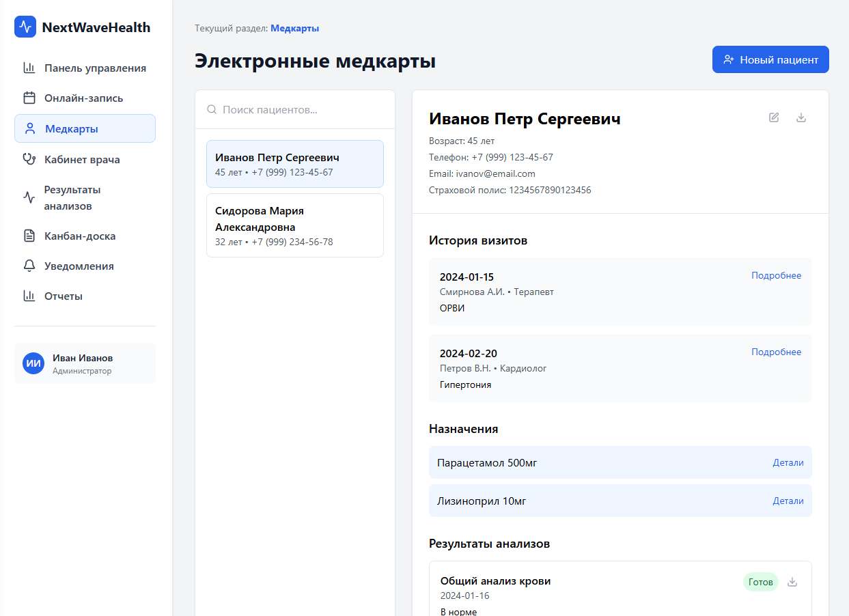Click the Медкарты person icon in sidebar
This screenshot has width=849, height=616.
[x=28, y=128]
